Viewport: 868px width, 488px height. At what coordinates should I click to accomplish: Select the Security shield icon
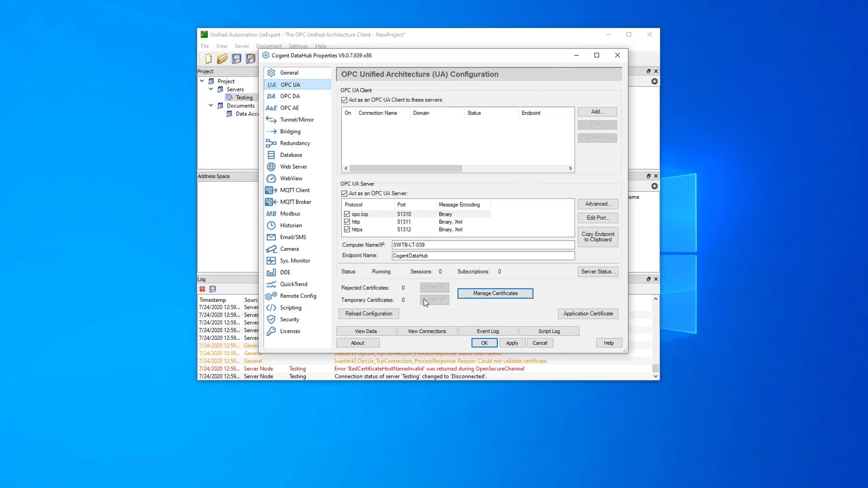(271, 320)
